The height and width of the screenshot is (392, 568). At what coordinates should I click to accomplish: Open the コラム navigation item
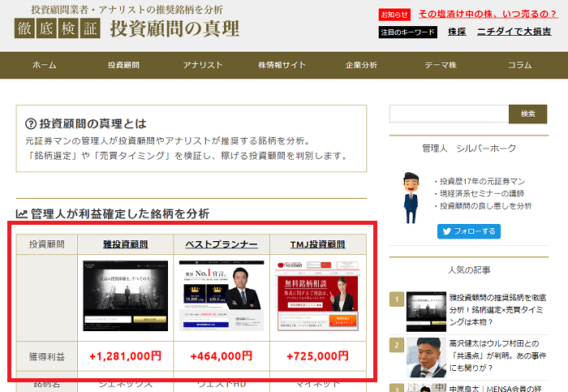[x=520, y=65]
